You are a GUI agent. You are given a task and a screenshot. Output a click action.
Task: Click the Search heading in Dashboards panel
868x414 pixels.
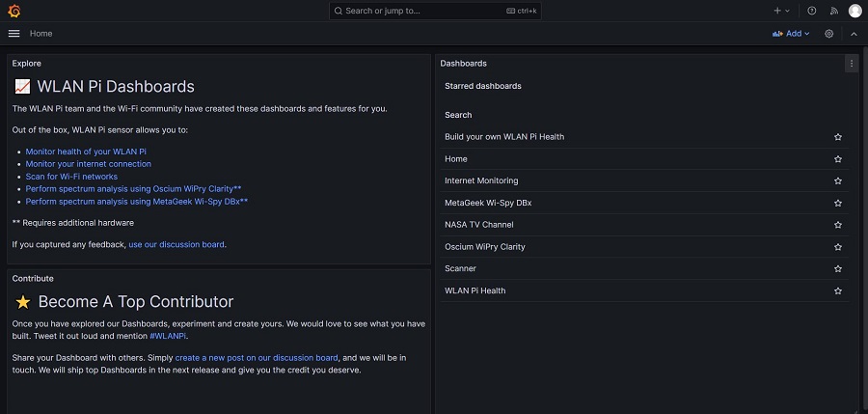(x=458, y=115)
